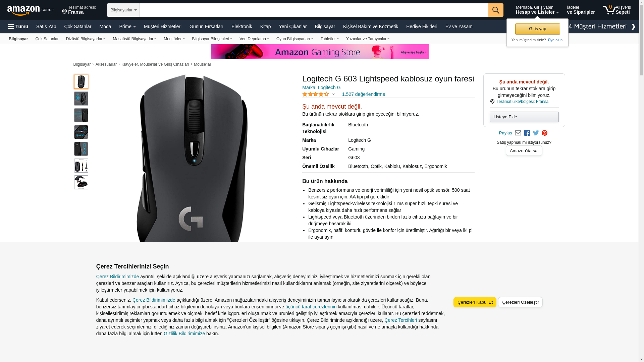
Task: Click the delivery location pin Fransa
Action: tap(79, 10)
